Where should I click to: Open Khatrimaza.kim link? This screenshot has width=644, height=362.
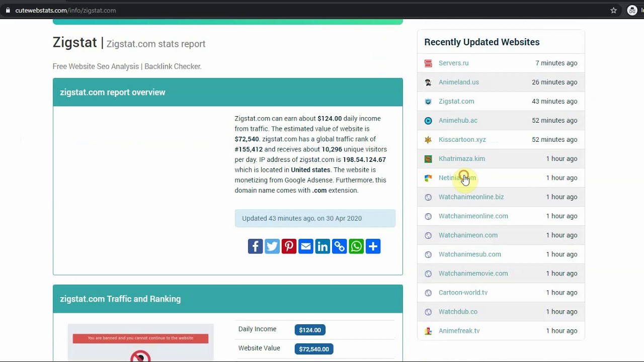(x=462, y=158)
